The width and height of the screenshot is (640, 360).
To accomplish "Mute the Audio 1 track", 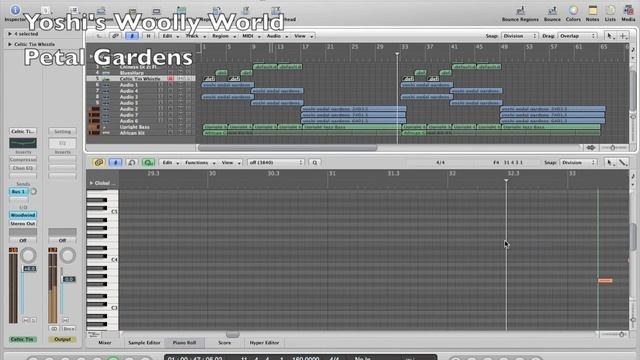I will (180, 85).
